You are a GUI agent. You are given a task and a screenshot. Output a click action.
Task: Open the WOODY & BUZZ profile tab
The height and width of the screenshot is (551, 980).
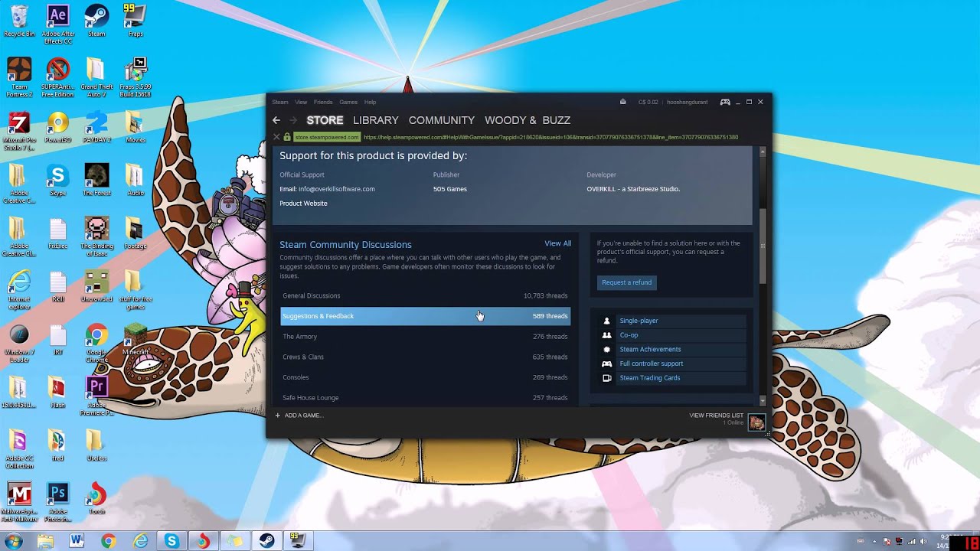click(528, 120)
